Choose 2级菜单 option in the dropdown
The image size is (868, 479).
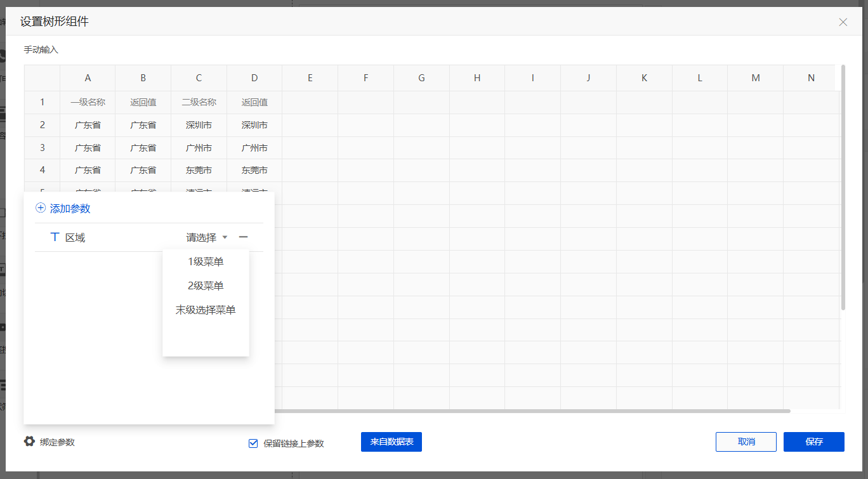[206, 285]
